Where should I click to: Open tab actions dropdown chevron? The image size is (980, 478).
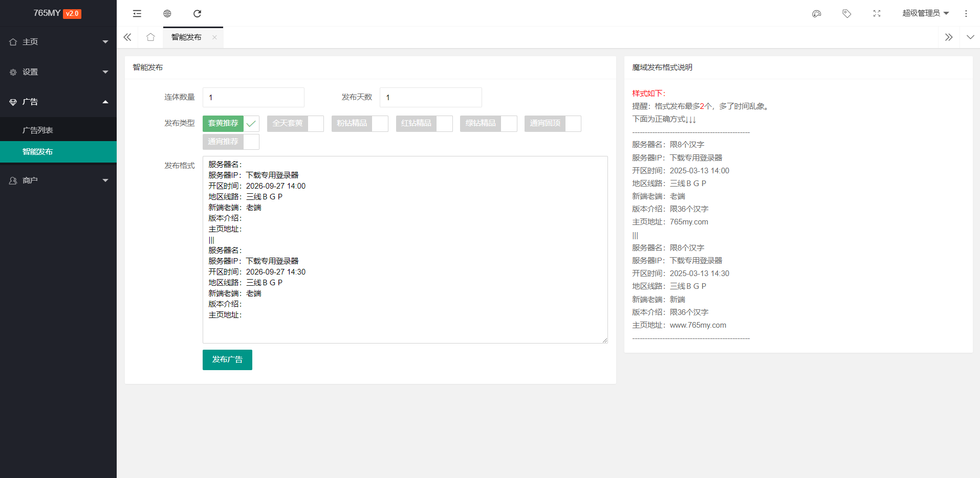pos(970,37)
